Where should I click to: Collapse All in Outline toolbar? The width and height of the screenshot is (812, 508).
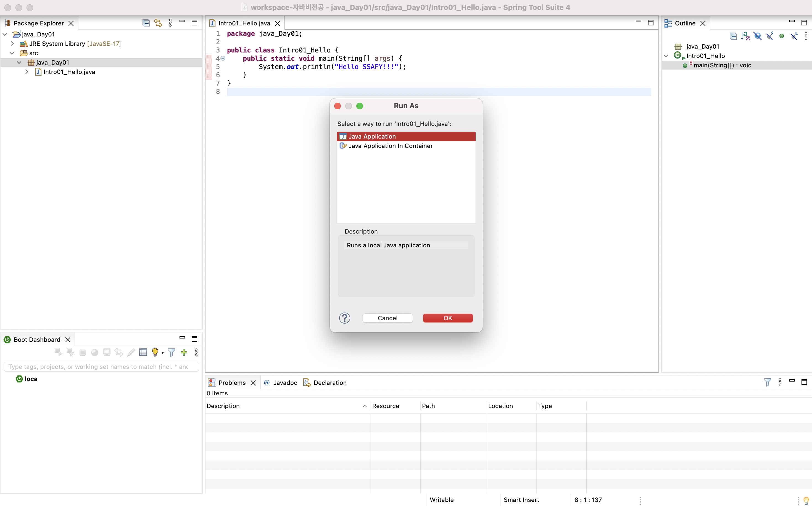733,36
